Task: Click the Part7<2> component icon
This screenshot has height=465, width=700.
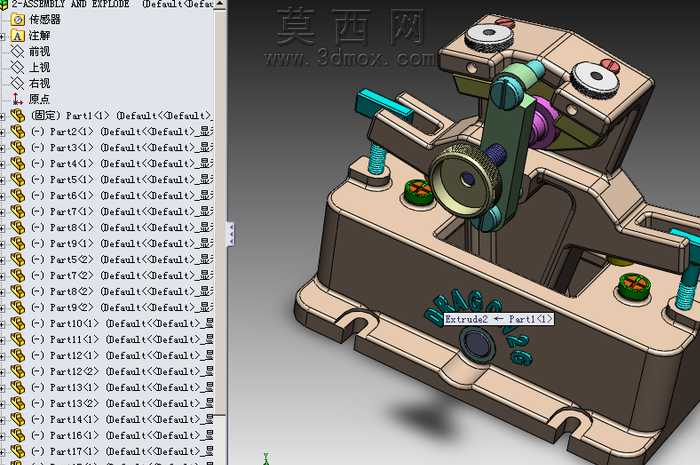Action: click(x=18, y=275)
